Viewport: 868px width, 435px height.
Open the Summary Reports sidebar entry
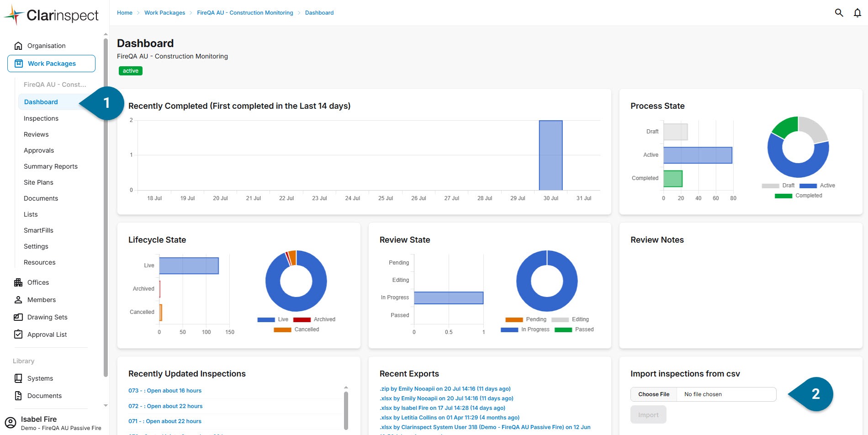coord(51,166)
